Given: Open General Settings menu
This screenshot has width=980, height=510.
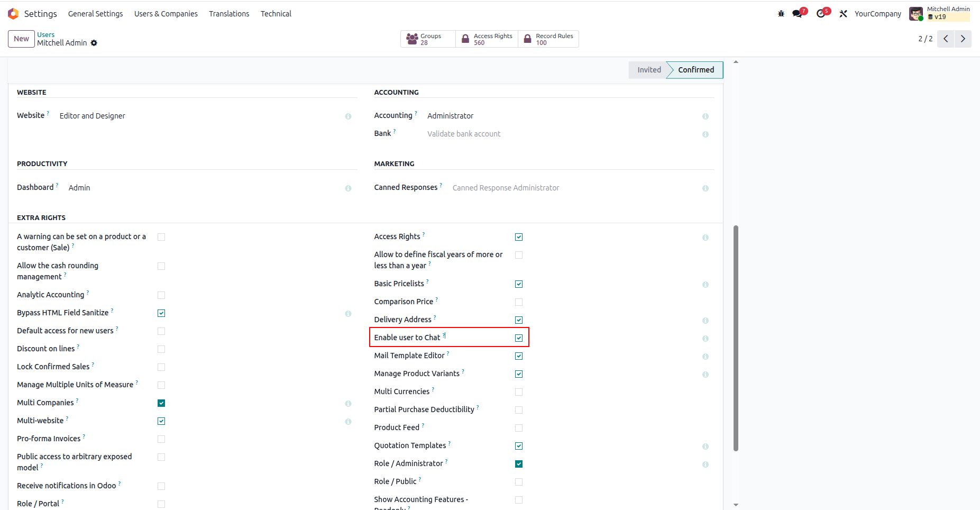Looking at the screenshot, I should pos(95,14).
